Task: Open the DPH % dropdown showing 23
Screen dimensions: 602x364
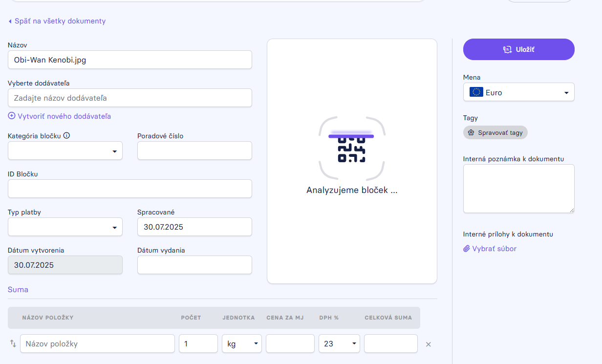Action: coord(339,343)
